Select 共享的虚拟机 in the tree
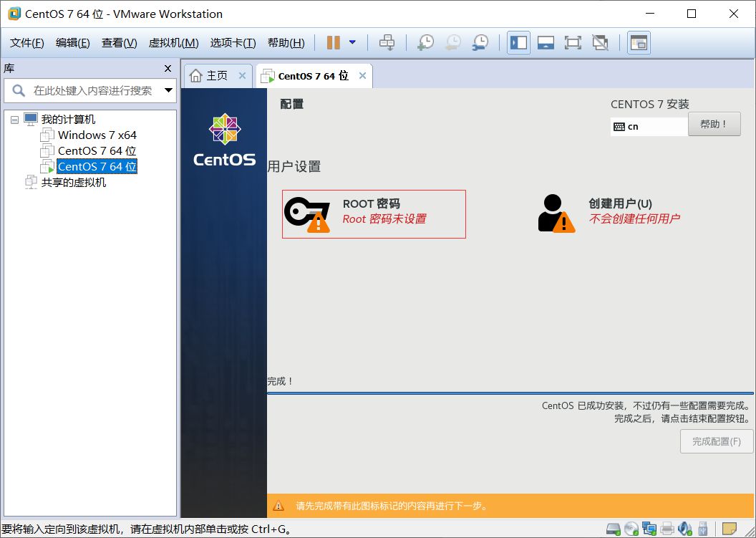The width and height of the screenshot is (756, 538). pos(73,183)
